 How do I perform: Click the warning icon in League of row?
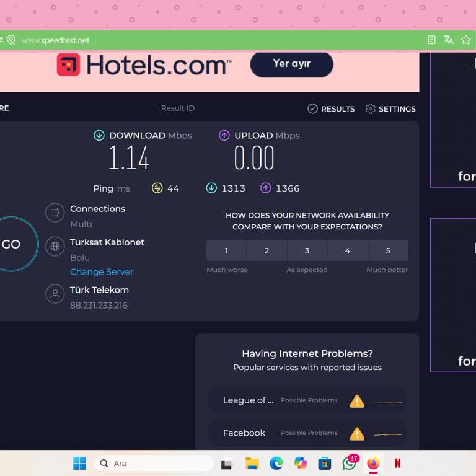(357, 401)
